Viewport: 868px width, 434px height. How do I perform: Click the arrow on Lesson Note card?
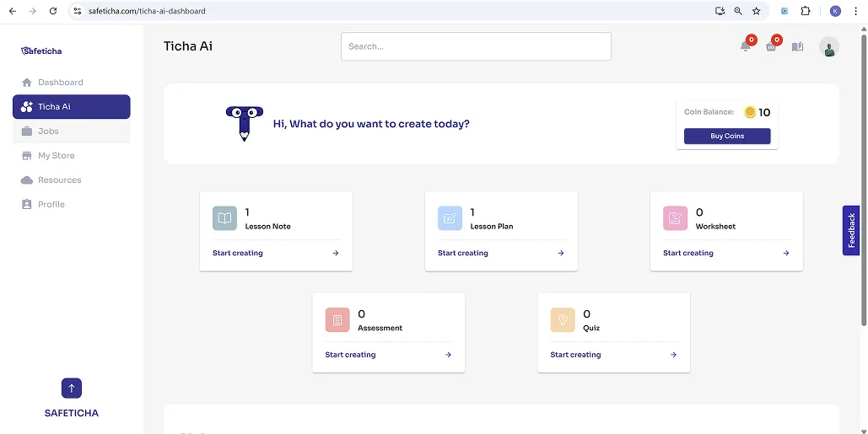point(336,253)
